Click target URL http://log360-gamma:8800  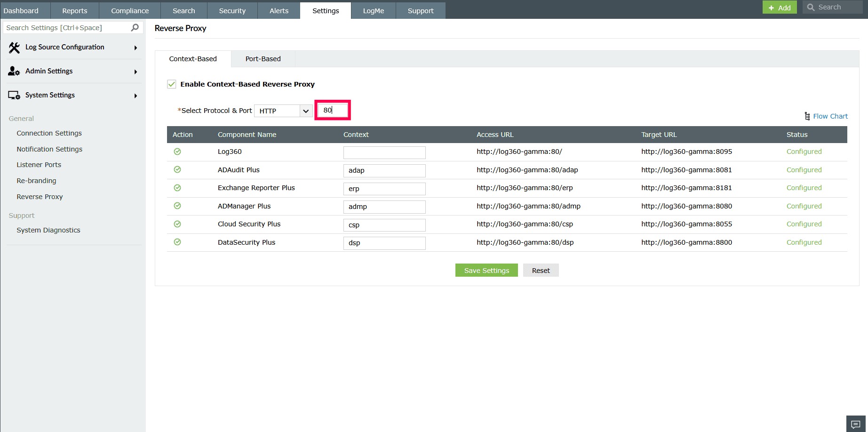686,242
